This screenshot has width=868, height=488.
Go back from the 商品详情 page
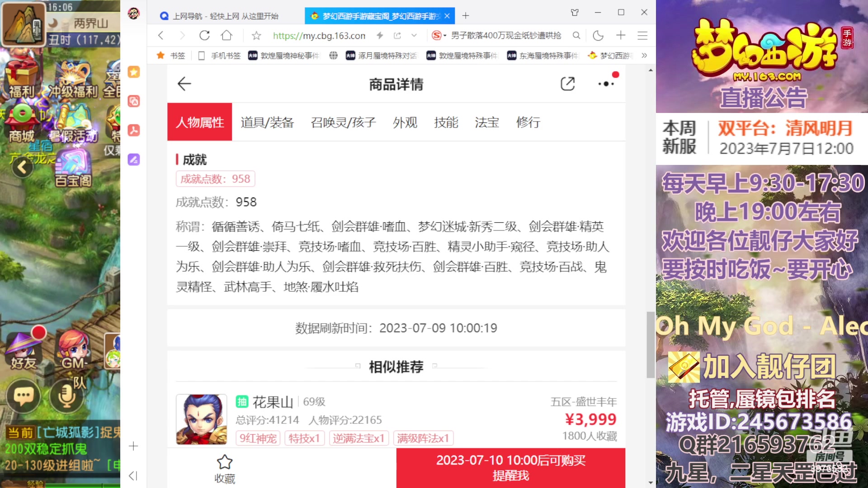coord(184,84)
